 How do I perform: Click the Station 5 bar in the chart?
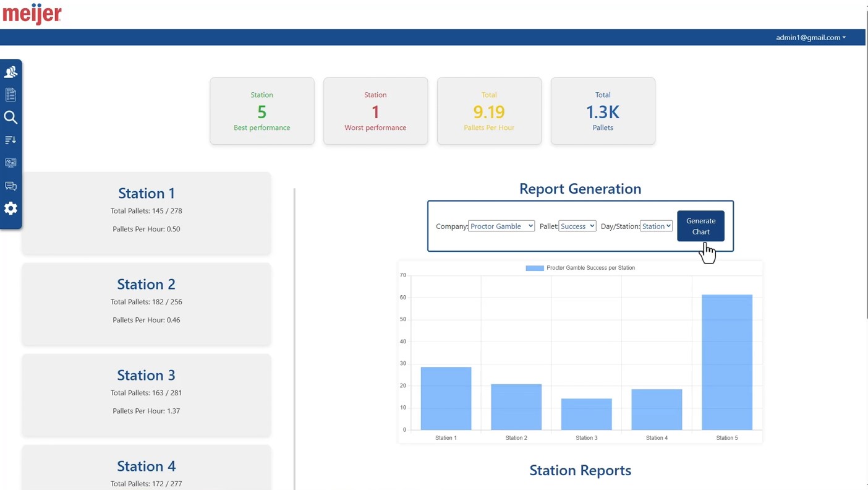click(727, 363)
